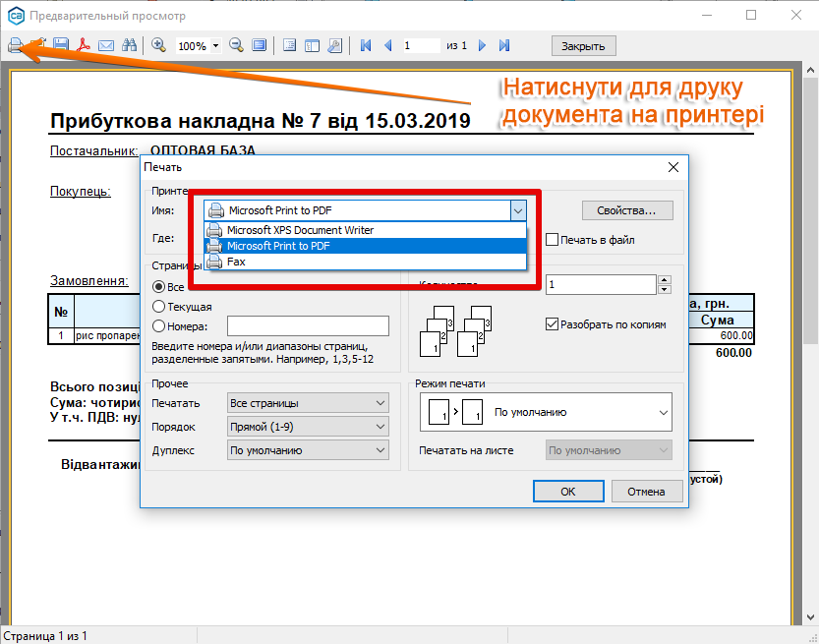Click OK in the Печать dialog
This screenshot has height=644, width=819.
pyautogui.click(x=568, y=492)
